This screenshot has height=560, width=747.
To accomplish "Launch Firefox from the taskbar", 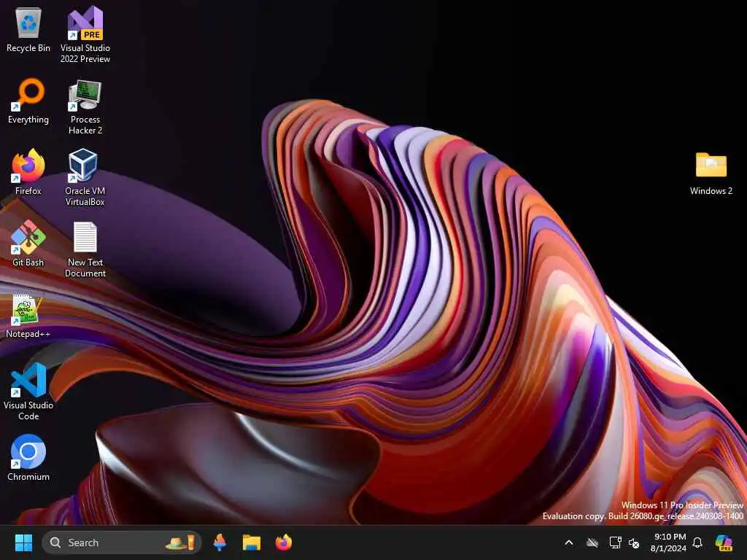I will [284, 542].
